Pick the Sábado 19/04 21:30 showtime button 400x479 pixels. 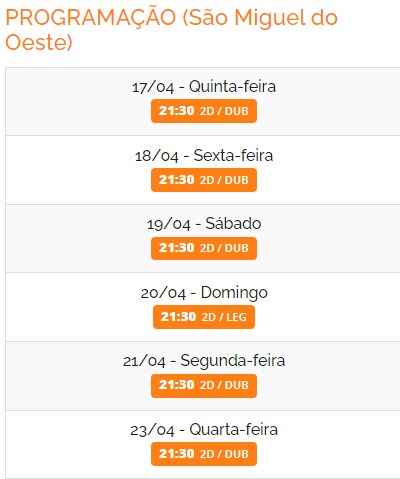(204, 248)
